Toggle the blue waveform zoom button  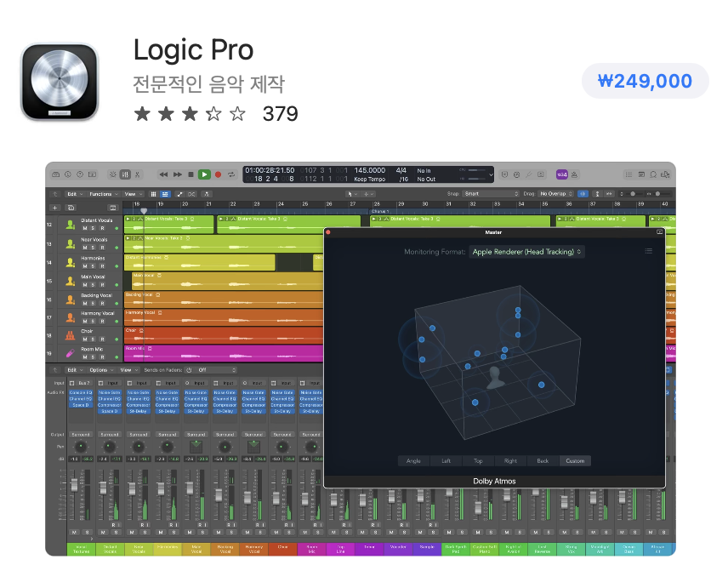pyautogui.click(x=583, y=194)
